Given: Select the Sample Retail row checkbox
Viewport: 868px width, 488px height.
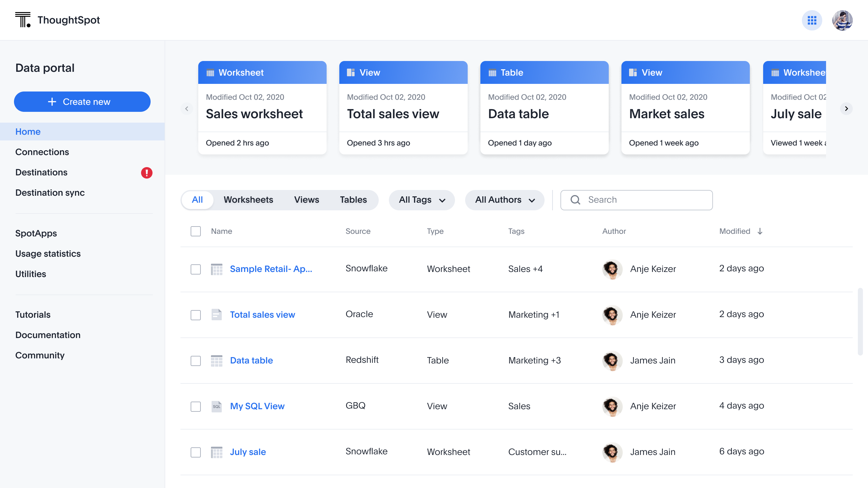Looking at the screenshot, I should [195, 269].
